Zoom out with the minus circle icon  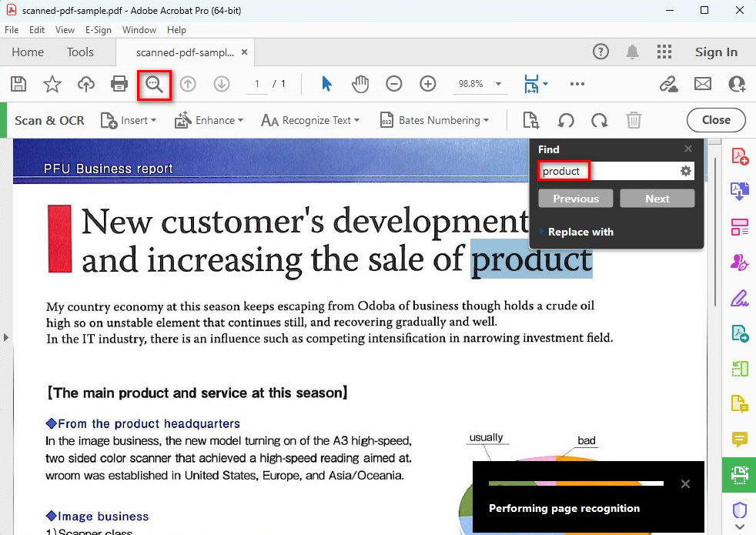coord(394,84)
